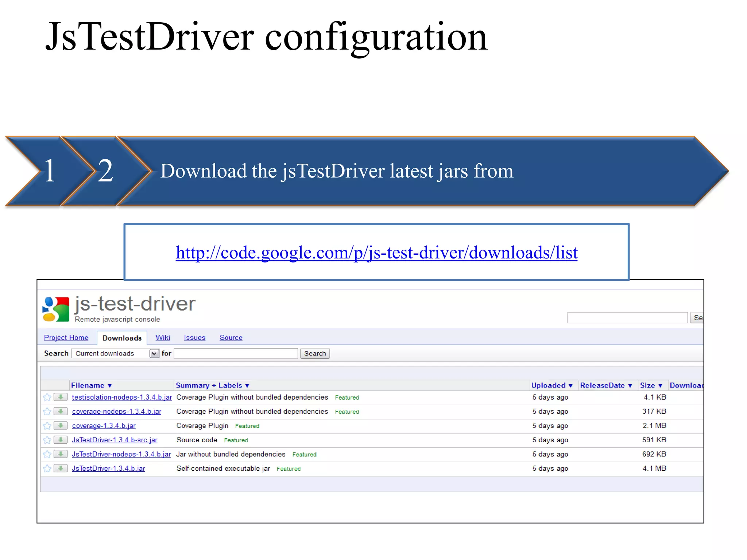747x560 pixels.
Task: Open Uploaded column sort menu
Action: click(552, 385)
